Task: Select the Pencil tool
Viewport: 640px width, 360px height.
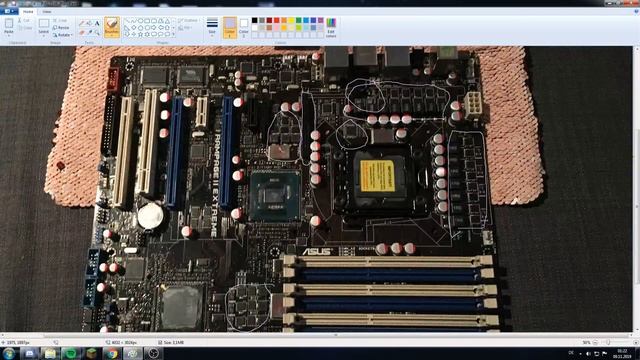Action: click(x=82, y=23)
